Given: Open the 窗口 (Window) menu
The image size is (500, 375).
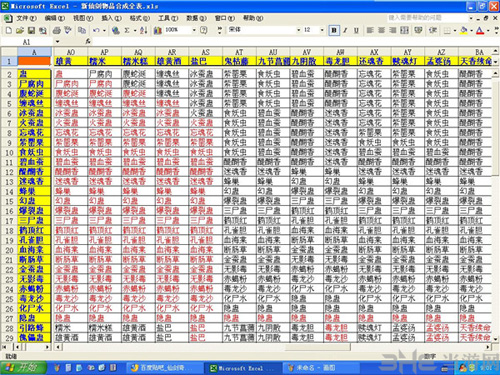Looking at the screenshot, I should (225, 18).
